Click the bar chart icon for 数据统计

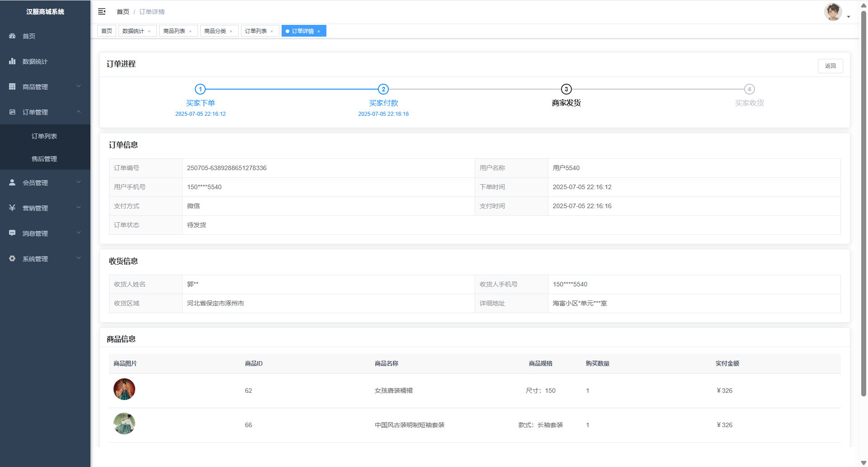pos(12,61)
